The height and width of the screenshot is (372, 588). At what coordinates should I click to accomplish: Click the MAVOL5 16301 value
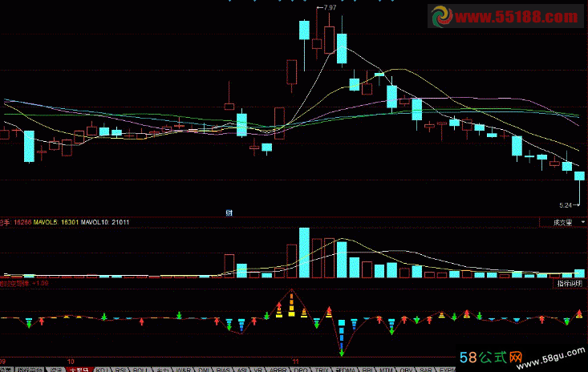56,222
